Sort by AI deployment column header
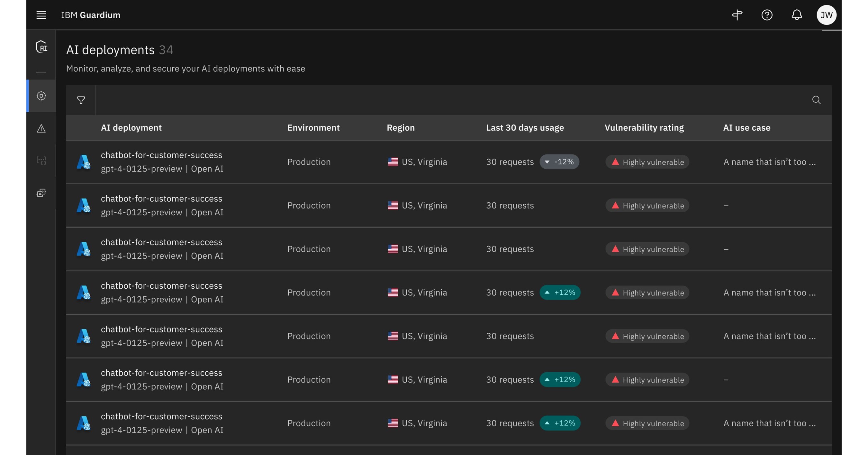 coord(131,127)
